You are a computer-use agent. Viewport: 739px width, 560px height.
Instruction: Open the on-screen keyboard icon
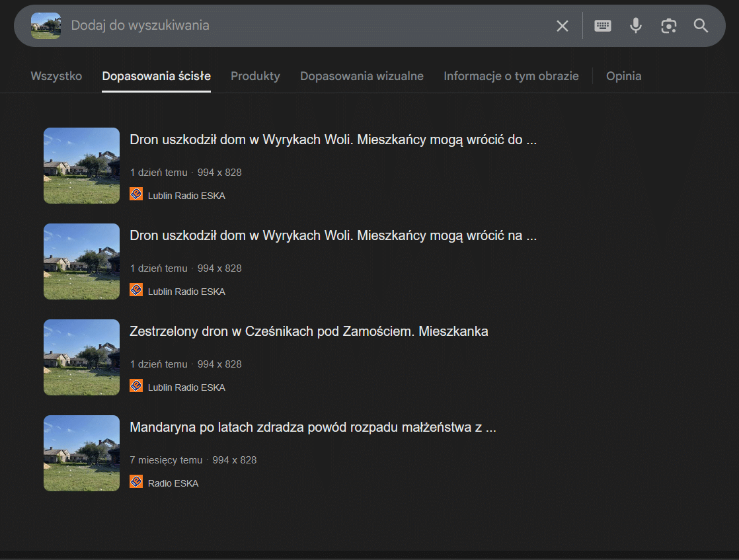(602, 26)
